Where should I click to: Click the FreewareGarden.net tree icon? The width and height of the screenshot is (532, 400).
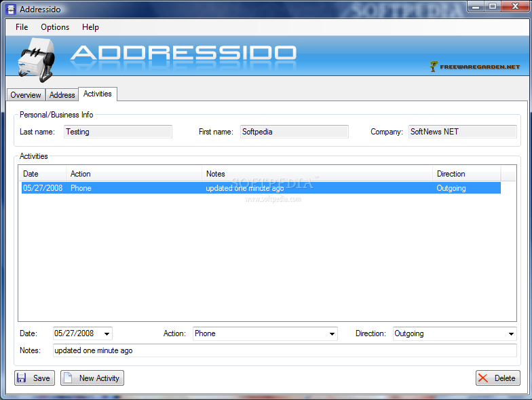tap(433, 67)
